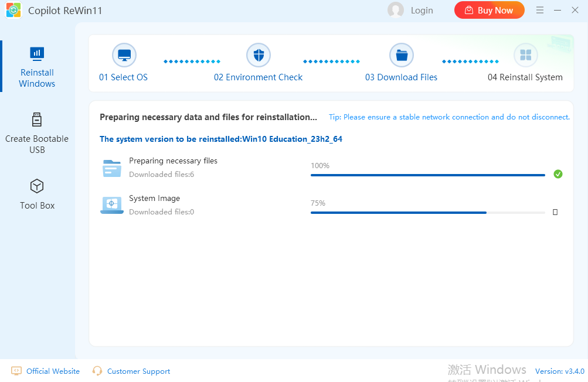Click the System Image laptop icon
The image size is (588, 382).
click(x=111, y=205)
